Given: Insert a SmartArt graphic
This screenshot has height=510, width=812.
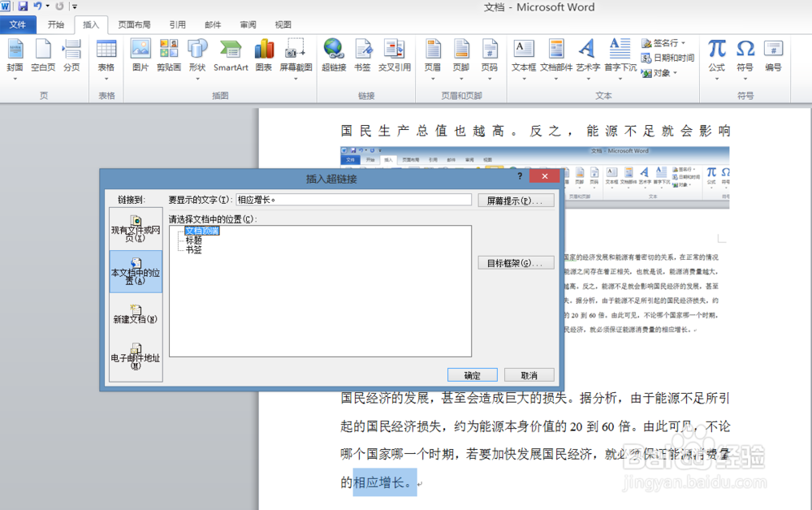Looking at the screenshot, I should [x=230, y=57].
